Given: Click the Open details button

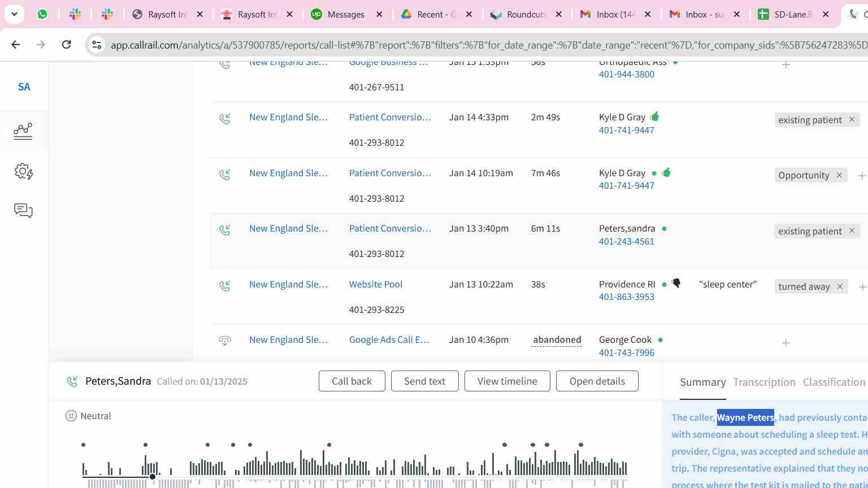Looking at the screenshot, I should coord(597,381).
